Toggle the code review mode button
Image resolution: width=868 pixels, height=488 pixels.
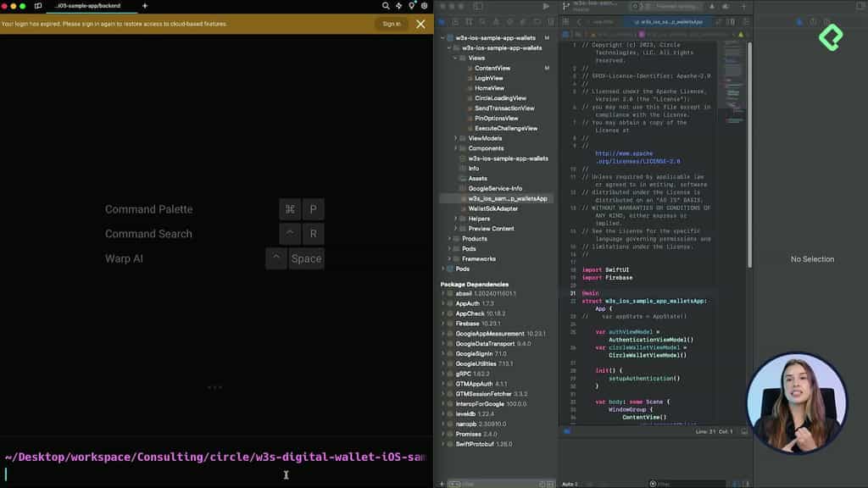coord(716,22)
